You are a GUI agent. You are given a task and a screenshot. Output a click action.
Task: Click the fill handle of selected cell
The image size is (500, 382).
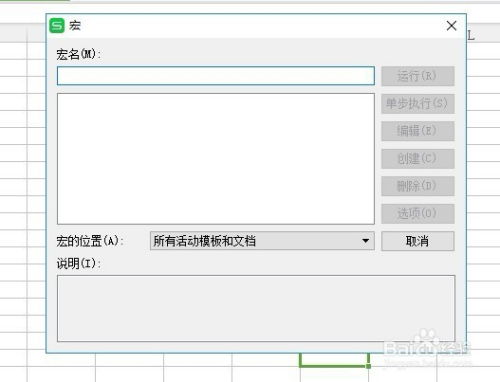pos(368,366)
